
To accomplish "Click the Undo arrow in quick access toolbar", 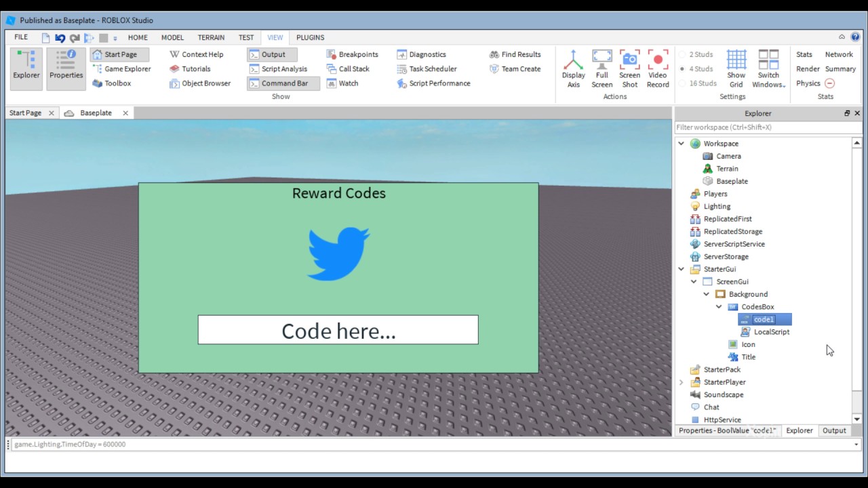I will coord(60,38).
